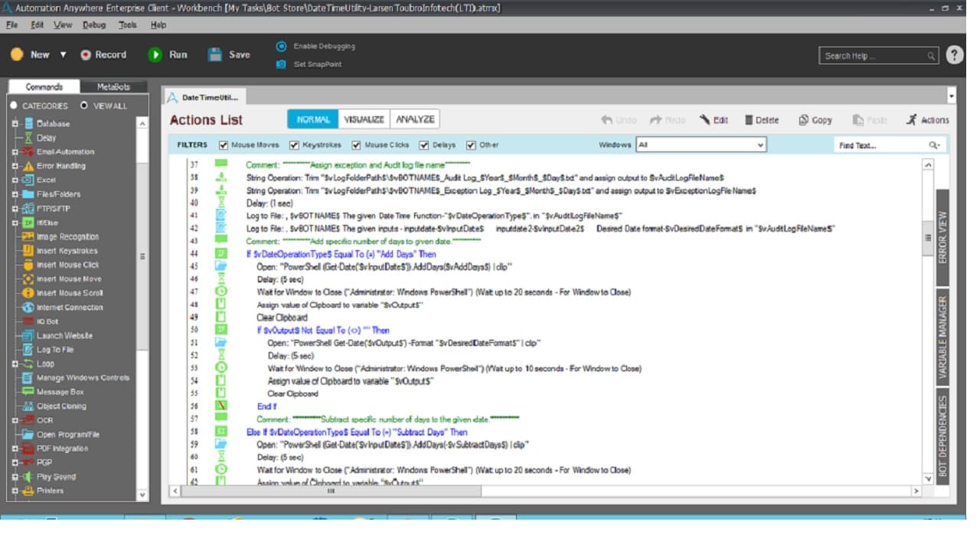Image resolution: width=980 pixels, height=551 pixels.
Task: Click the Copy actions icon
Action: [803, 120]
